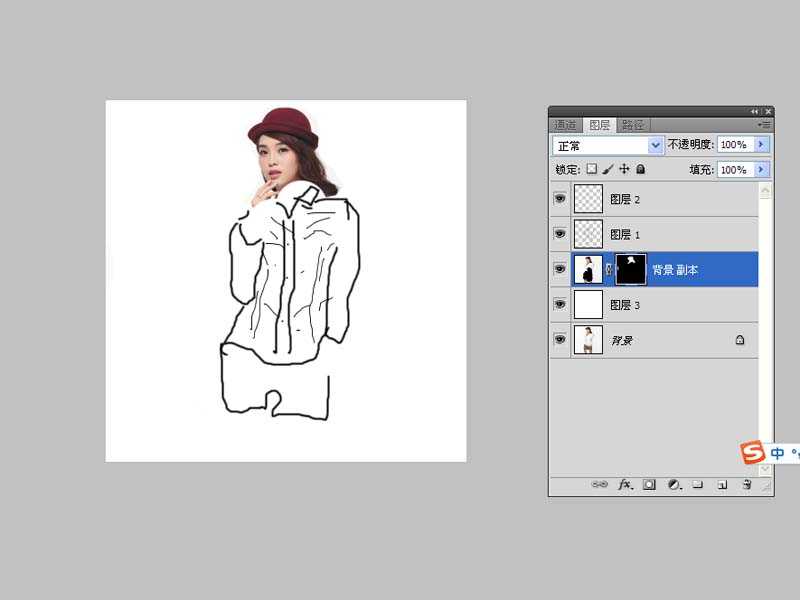
Task: Create a new adjustment layer
Action: pyautogui.click(x=675, y=484)
